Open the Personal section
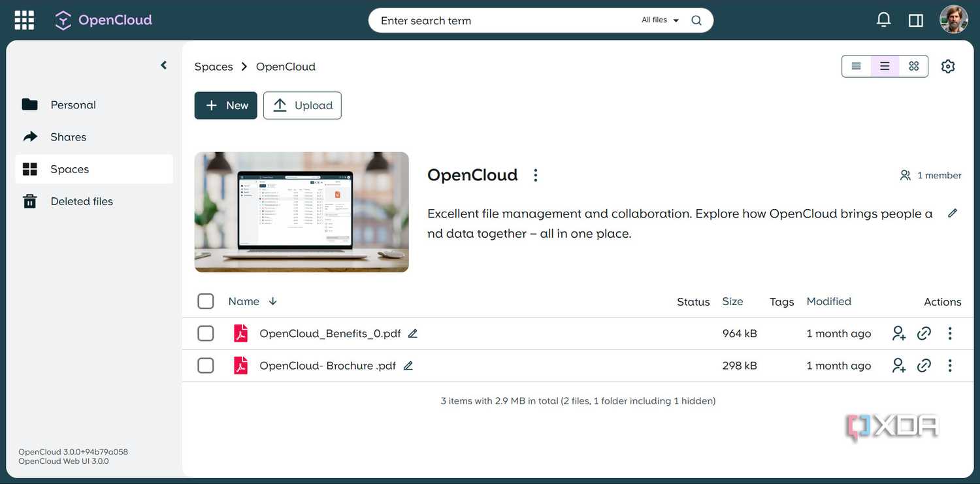 (94, 105)
